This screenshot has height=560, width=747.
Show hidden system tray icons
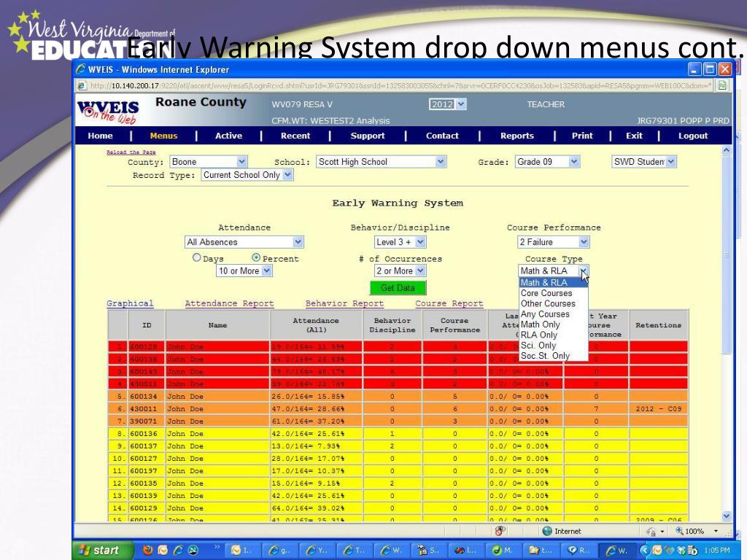(645, 551)
